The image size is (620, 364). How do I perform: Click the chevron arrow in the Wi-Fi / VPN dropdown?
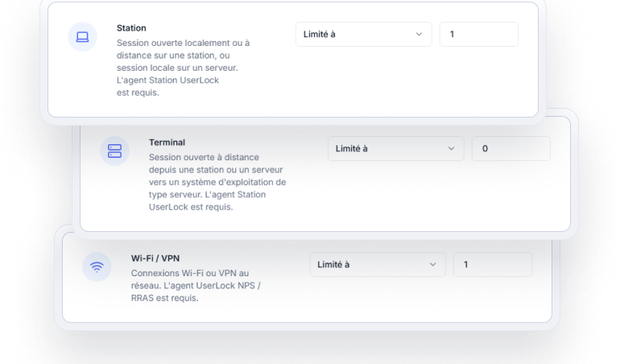pyautogui.click(x=432, y=264)
